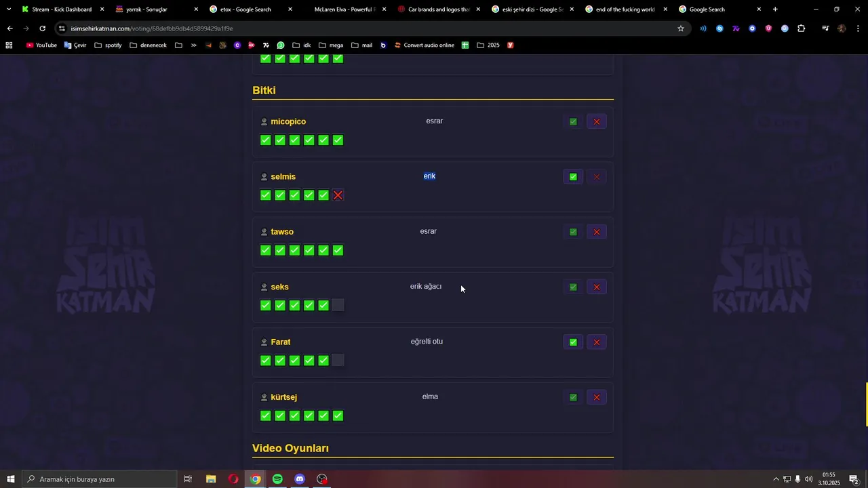Open Chrome profile avatar menu
Screen dimensions: 868x488
point(842,28)
